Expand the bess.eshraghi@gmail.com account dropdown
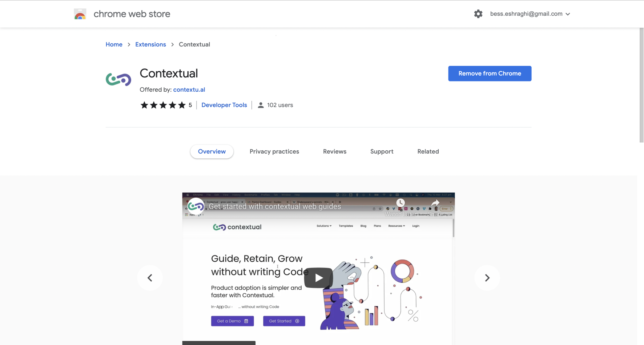 (x=530, y=14)
